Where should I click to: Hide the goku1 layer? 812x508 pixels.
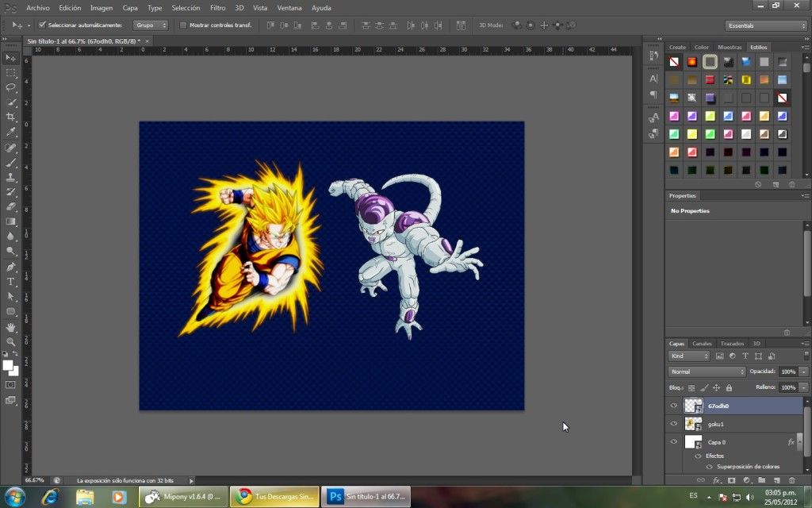click(x=674, y=424)
